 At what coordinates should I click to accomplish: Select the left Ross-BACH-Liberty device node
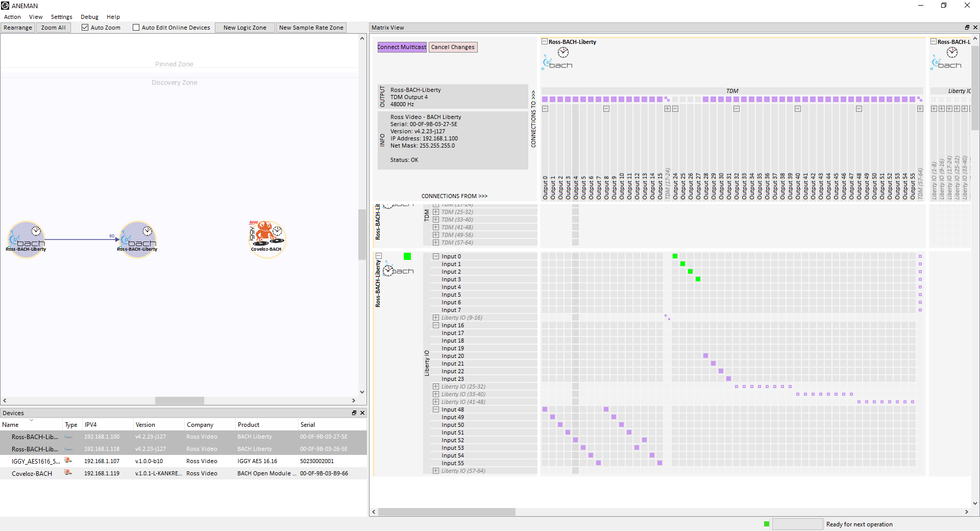point(27,239)
